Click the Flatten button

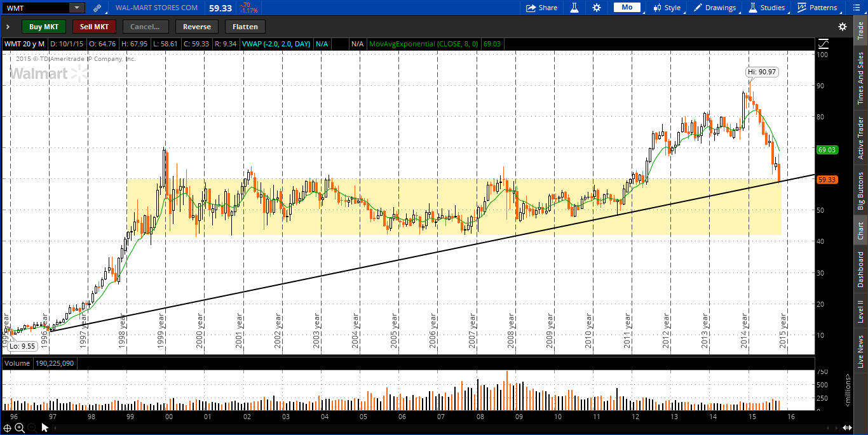tap(245, 27)
